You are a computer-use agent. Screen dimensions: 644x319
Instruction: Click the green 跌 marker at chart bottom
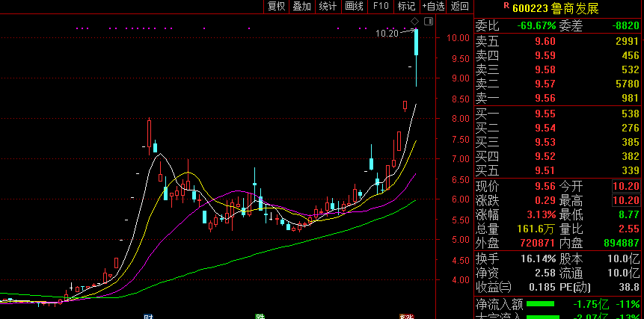(260, 316)
